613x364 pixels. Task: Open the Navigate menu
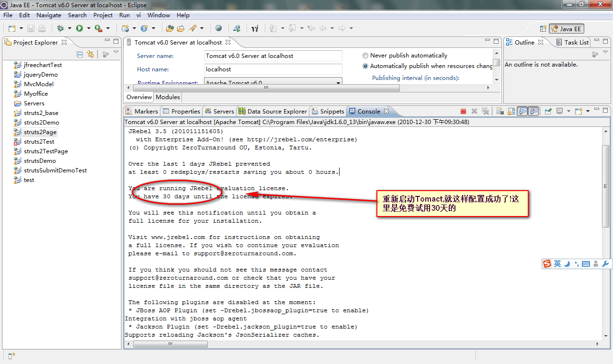coord(49,15)
